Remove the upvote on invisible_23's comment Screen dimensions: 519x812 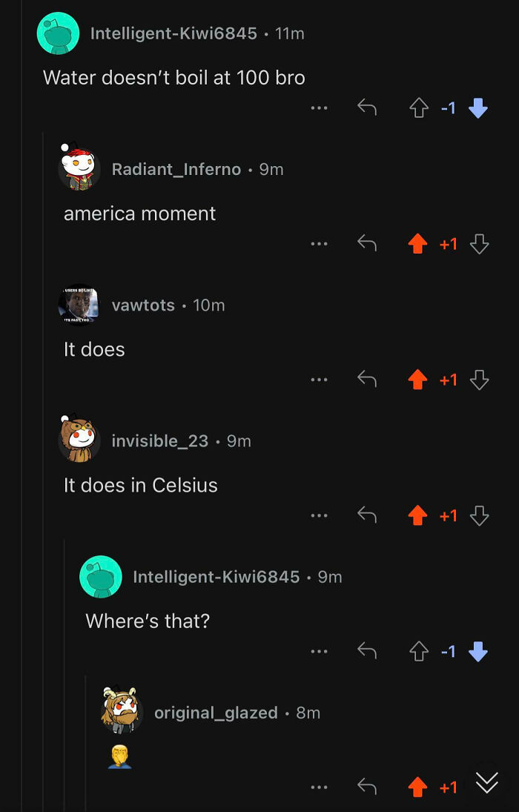pos(419,515)
